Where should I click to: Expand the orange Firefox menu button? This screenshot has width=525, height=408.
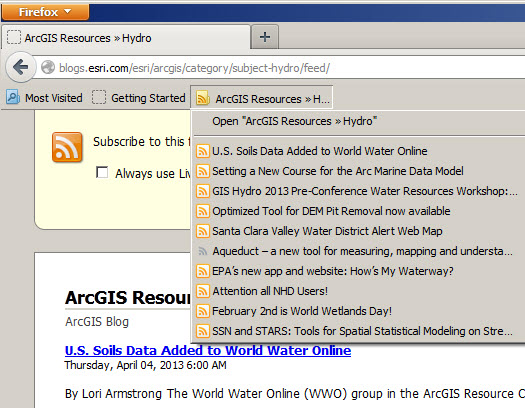pos(45,12)
